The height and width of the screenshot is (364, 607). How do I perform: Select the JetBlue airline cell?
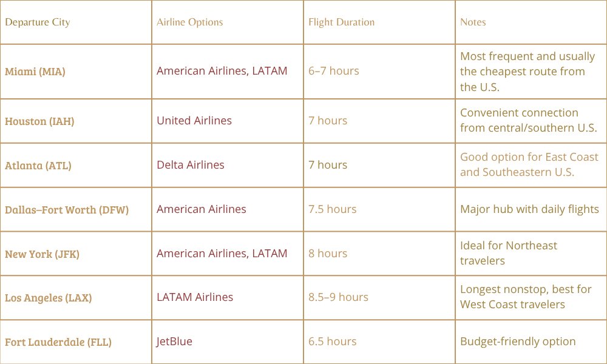pyautogui.click(x=175, y=342)
